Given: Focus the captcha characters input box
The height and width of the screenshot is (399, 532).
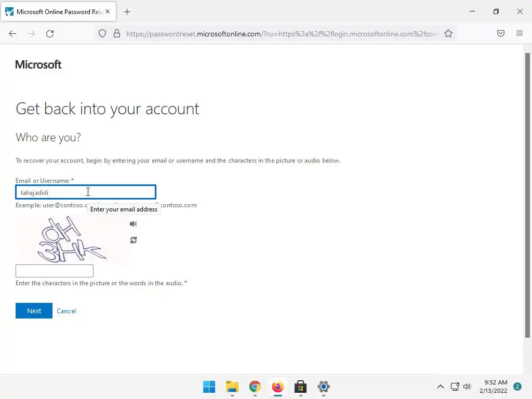Looking at the screenshot, I should [x=54, y=271].
